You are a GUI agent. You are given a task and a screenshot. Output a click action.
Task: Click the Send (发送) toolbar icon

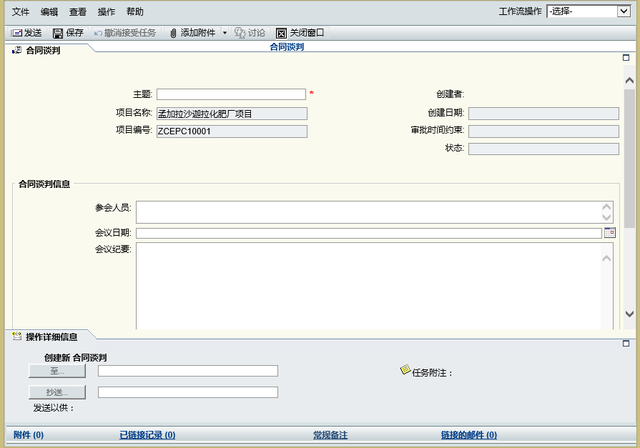point(16,33)
